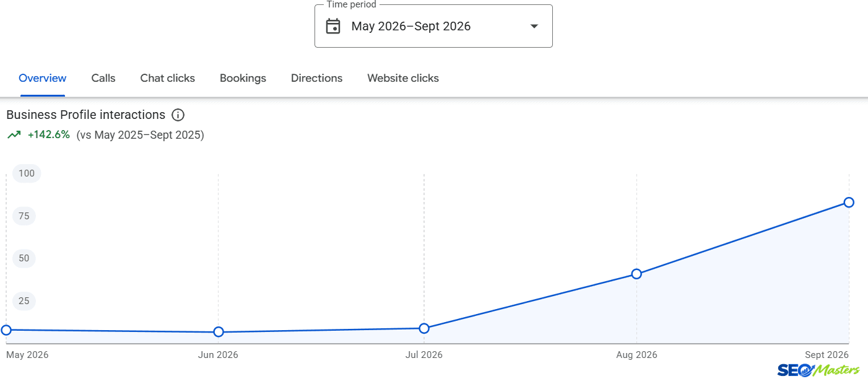Viewport: 868px width, 384px height.
Task: Click the 50 y-axis label
Action: (24, 258)
